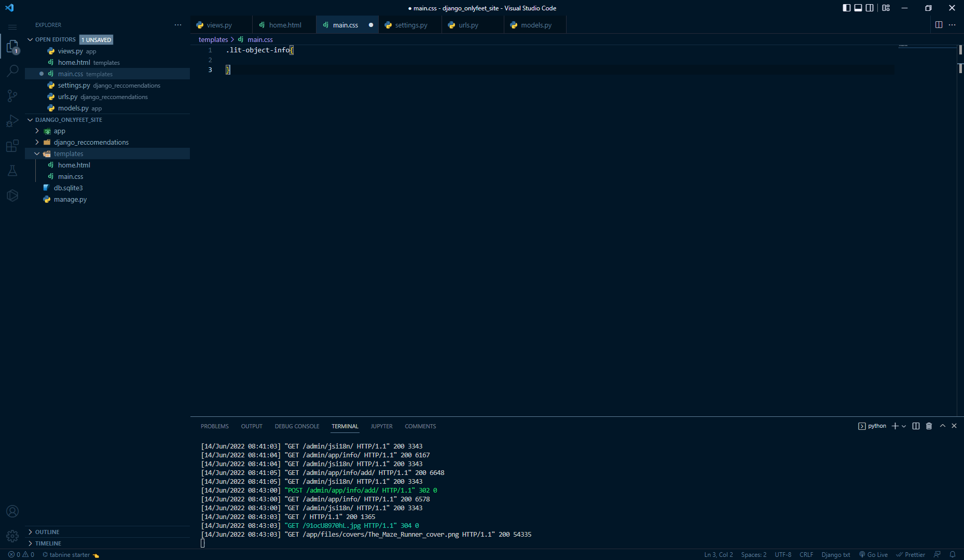Open the Tabnine hexagon view
The height and width of the screenshot is (560, 964).
pyautogui.click(x=12, y=195)
